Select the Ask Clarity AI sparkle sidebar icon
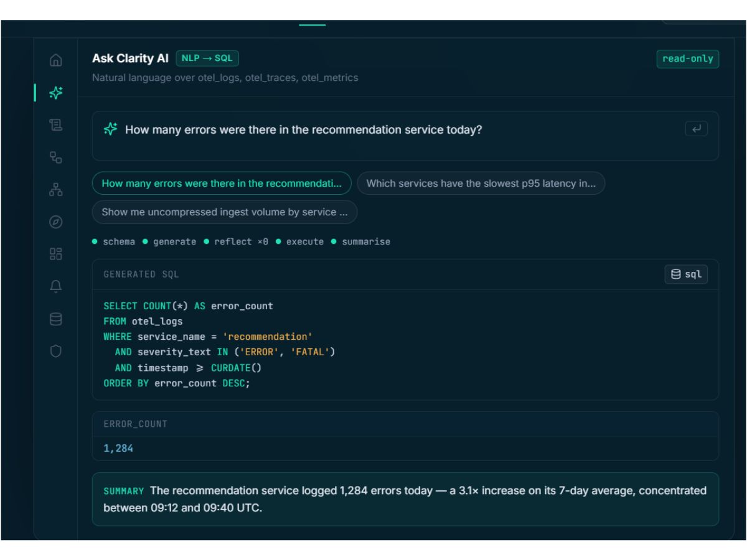 click(56, 93)
